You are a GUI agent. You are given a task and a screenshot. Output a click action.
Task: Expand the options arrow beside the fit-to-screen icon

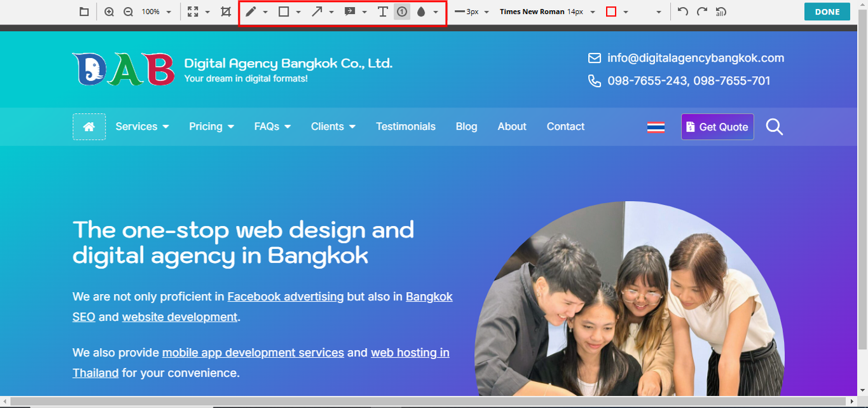pos(207,12)
